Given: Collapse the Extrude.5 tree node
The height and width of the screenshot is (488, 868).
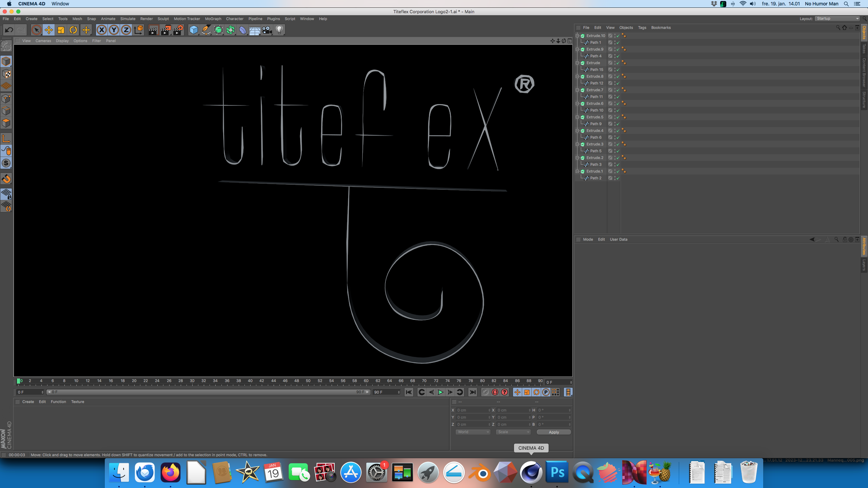Looking at the screenshot, I should (x=577, y=117).
